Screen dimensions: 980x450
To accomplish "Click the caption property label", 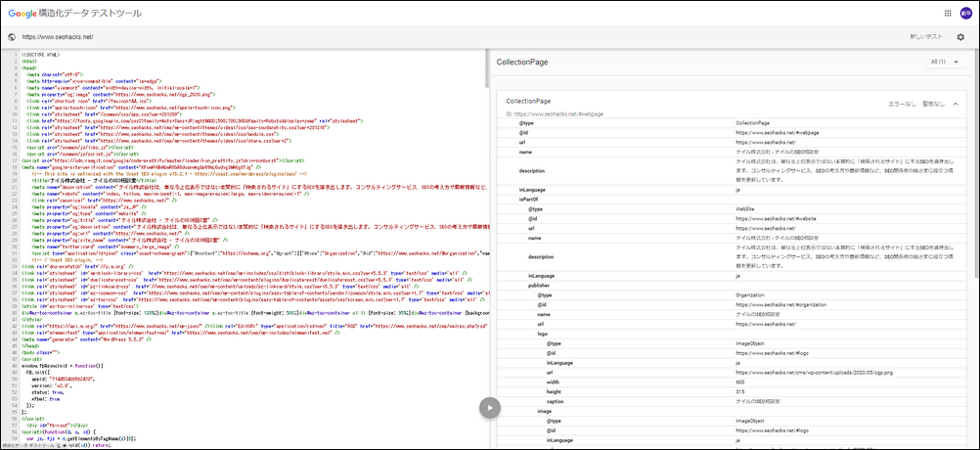I will (x=555, y=401).
